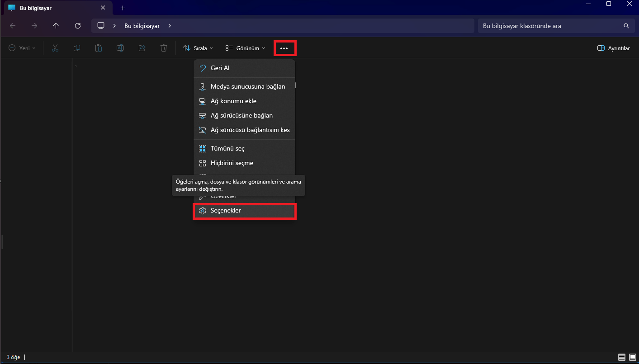Click the 3 öğe status bar text
The width and height of the screenshot is (639, 364).
pyautogui.click(x=13, y=357)
